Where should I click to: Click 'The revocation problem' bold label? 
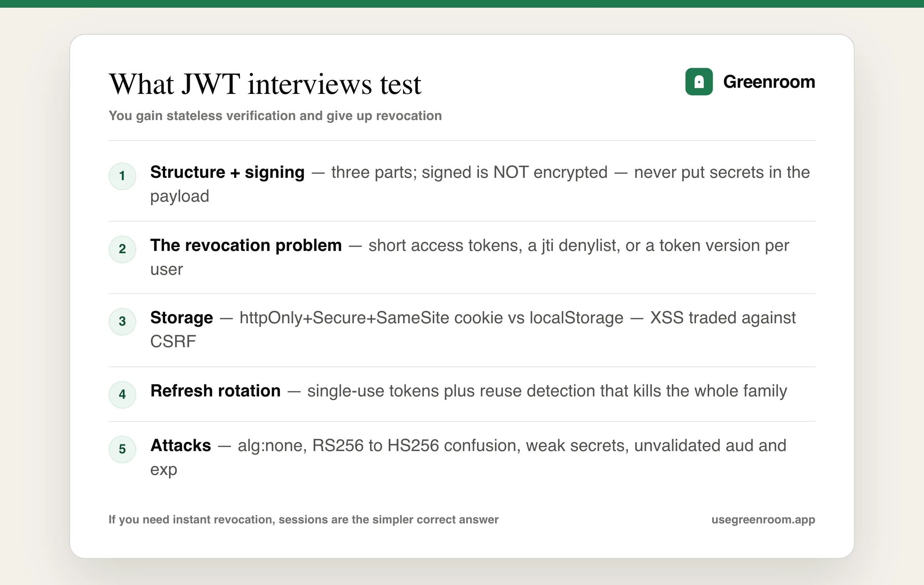246,246
